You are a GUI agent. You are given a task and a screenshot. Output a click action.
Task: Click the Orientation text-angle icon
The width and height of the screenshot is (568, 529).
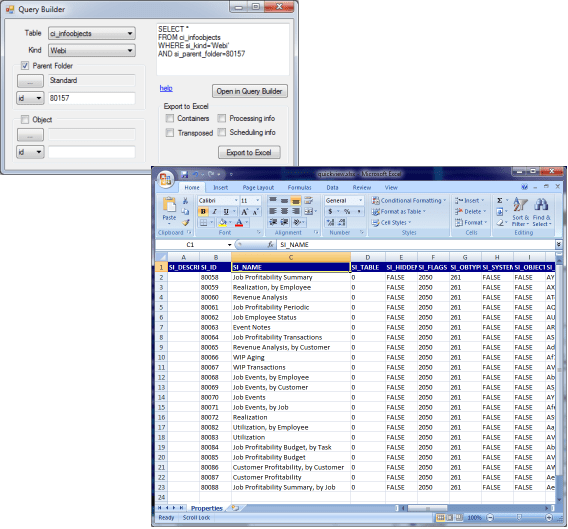pos(297,222)
